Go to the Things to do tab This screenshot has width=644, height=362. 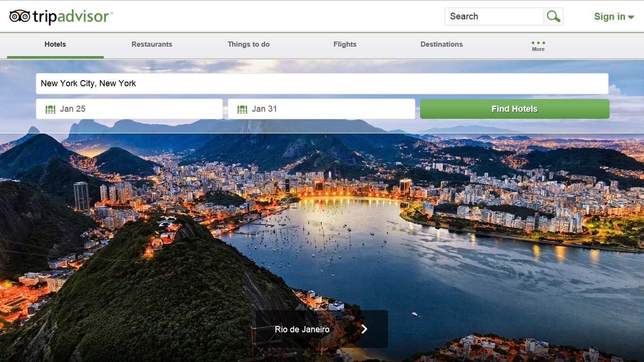(x=248, y=44)
